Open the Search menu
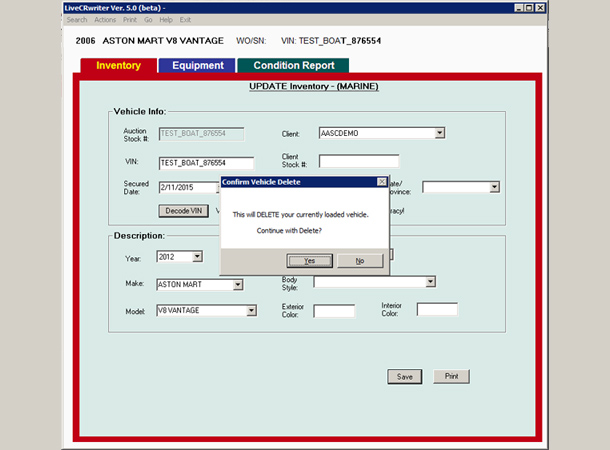The image size is (610, 450). [x=77, y=20]
